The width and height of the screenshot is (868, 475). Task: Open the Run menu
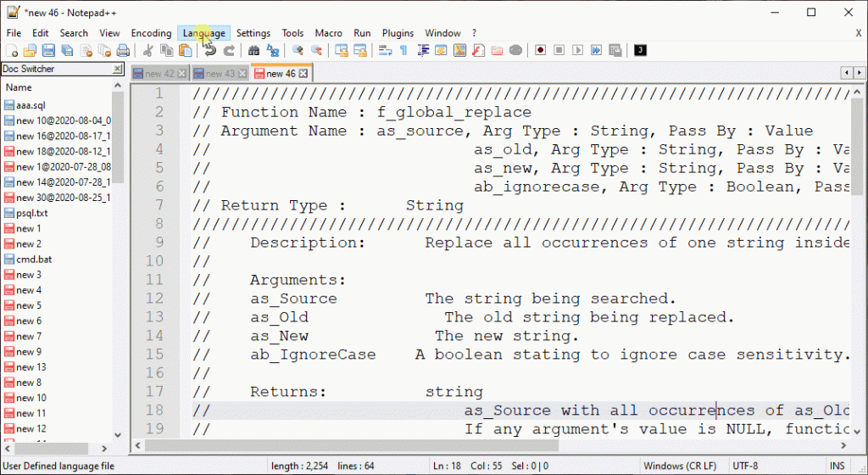pos(362,33)
